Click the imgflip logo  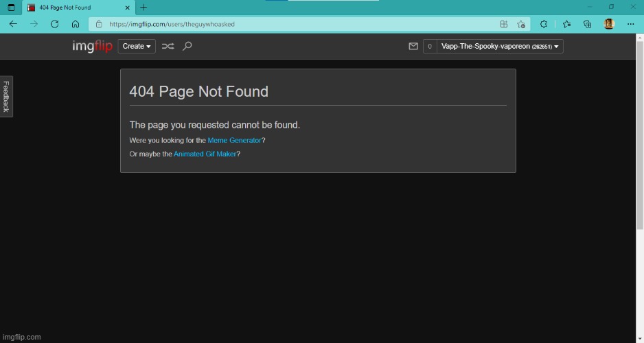(x=92, y=47)
